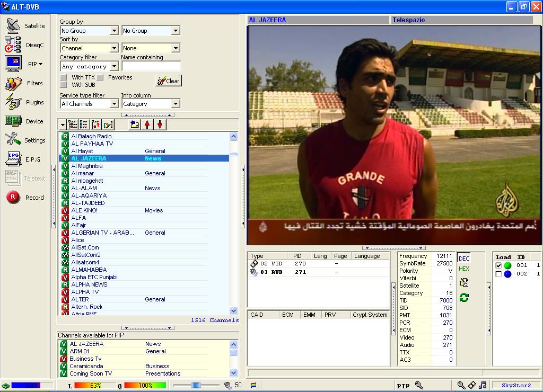Open the Category filter dropdown
The image size is (543, 392).
(115, 66)
